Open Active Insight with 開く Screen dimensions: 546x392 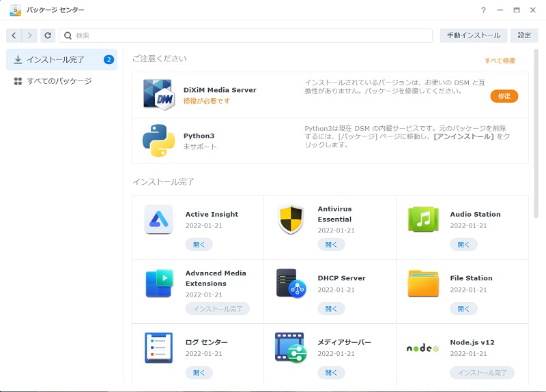(x=199, y=245)
